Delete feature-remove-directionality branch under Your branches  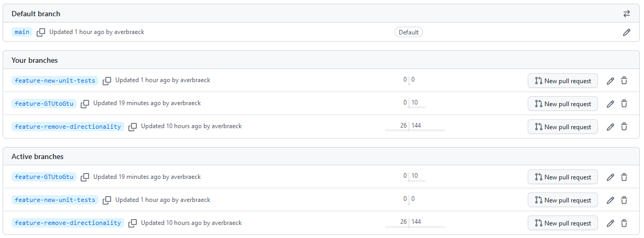[x=624, y=127]
